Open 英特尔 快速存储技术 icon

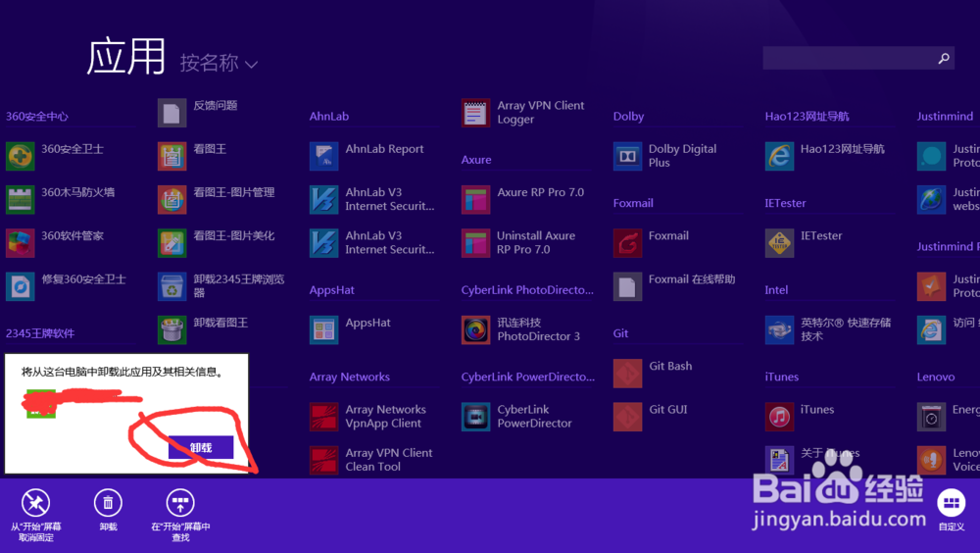(x=779, y=329)
